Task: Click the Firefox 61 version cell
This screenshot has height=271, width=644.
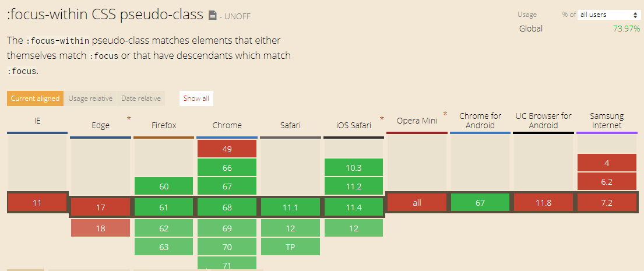Action: pos(164,207)
